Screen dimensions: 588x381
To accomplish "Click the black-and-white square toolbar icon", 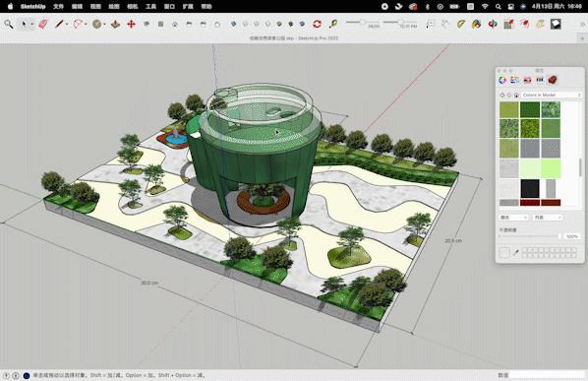I will coord(556,24).
